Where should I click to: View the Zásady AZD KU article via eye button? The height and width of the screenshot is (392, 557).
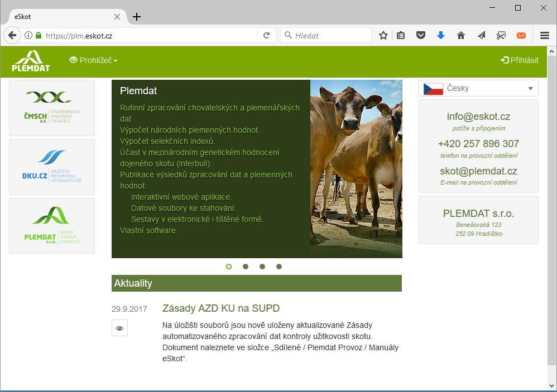pos(119,328)
